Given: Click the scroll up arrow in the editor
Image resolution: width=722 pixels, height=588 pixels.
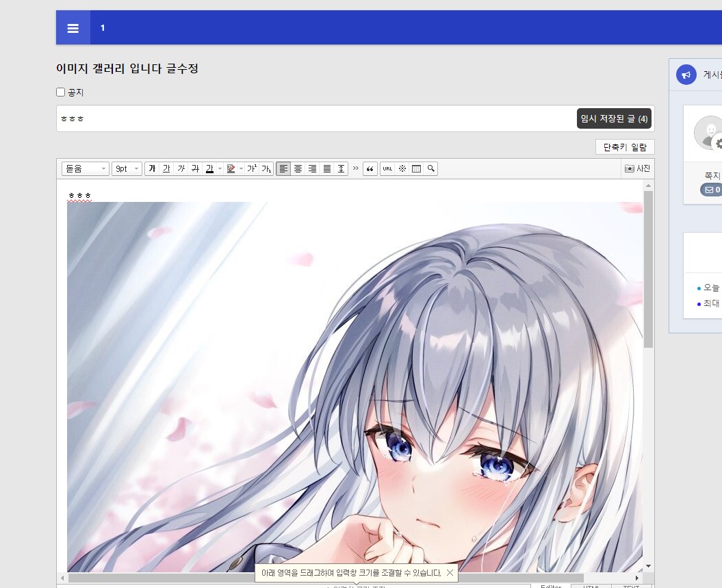Looking at the screenshot, I should 648,186.
